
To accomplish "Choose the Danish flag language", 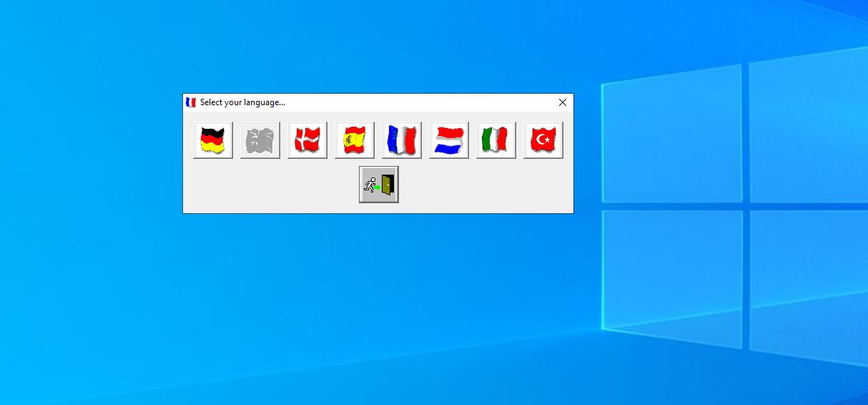I will (307, 140).
